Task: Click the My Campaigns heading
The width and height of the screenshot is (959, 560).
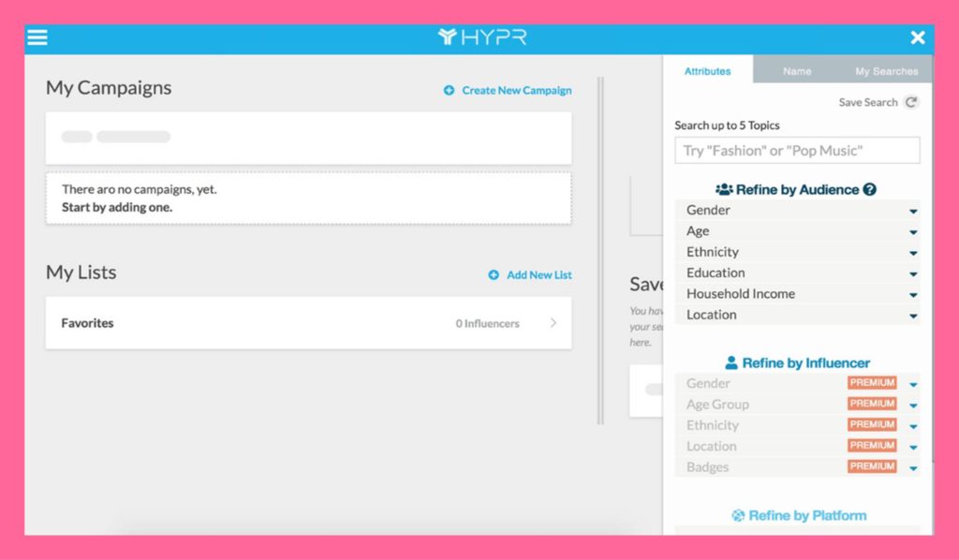Action: [x=109, y=88]
